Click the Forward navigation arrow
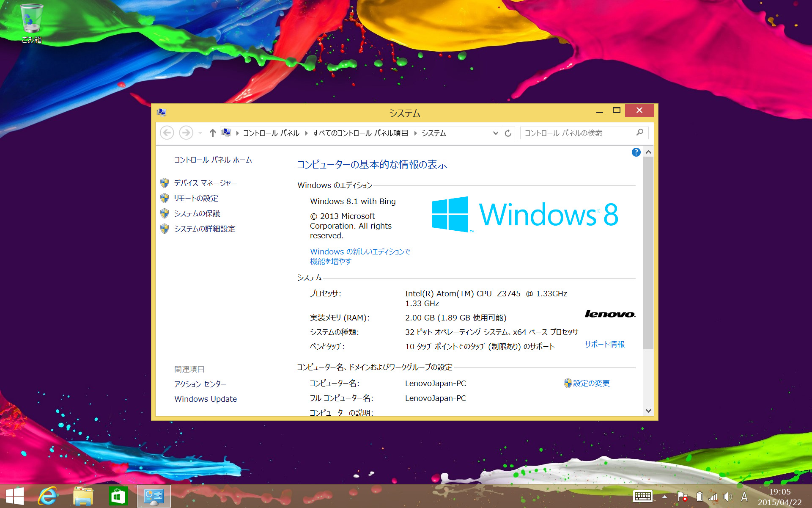 click(186, 133)
